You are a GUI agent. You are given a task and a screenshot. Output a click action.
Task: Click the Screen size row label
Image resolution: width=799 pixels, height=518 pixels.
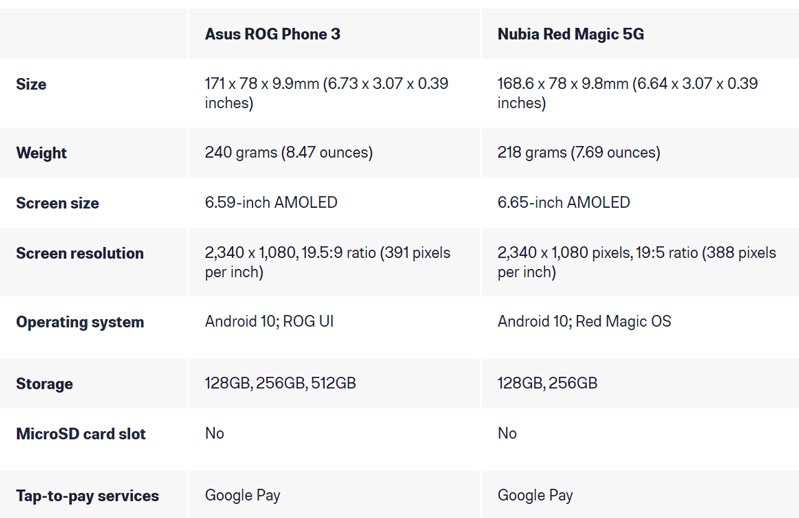tap(57, 203)
